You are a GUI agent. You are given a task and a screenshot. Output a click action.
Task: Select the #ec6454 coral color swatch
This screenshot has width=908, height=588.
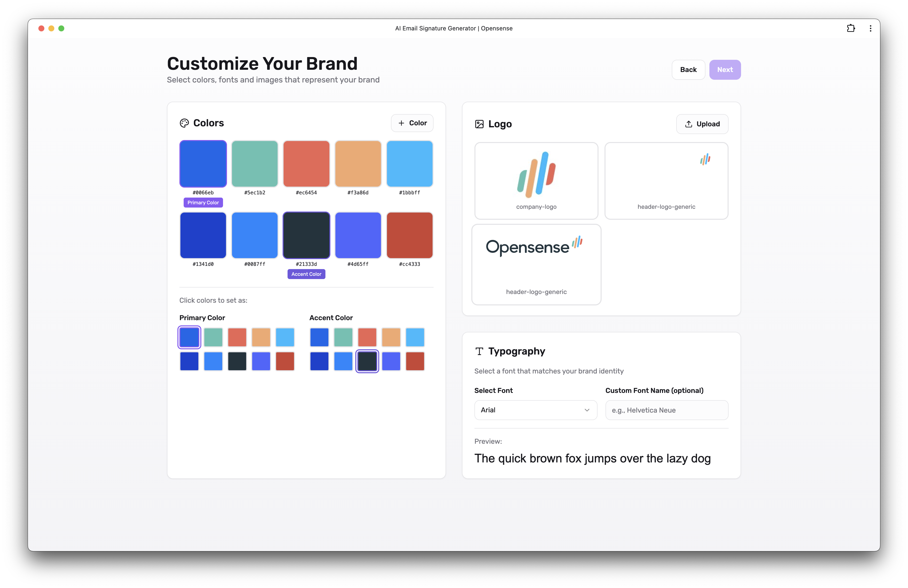tap(306, 164)
